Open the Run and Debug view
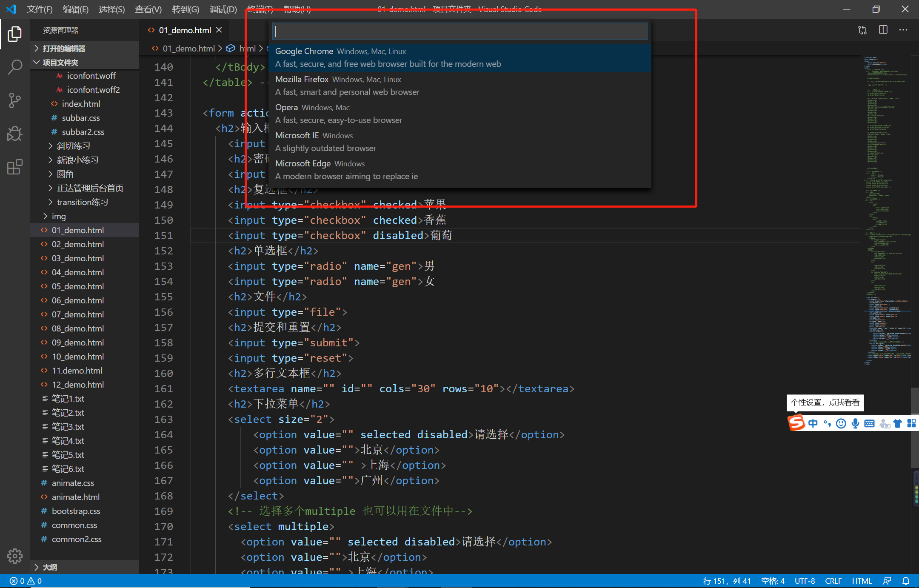Viewport: 919px width, 588px height. tap(14, 134)
